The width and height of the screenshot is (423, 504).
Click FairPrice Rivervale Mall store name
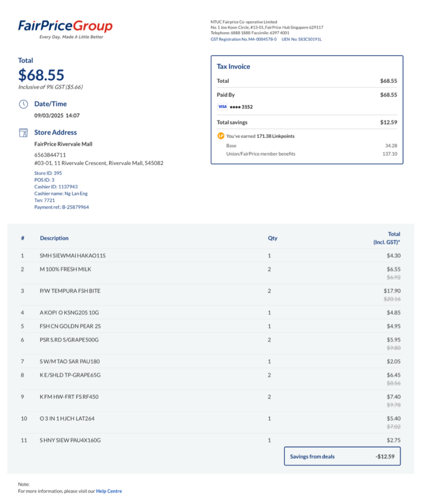point(63,144)
